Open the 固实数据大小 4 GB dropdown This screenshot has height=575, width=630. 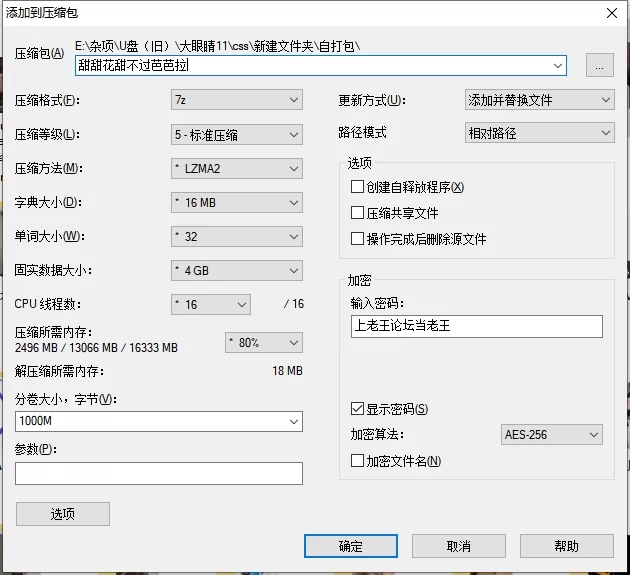click(x=237, y=270)
